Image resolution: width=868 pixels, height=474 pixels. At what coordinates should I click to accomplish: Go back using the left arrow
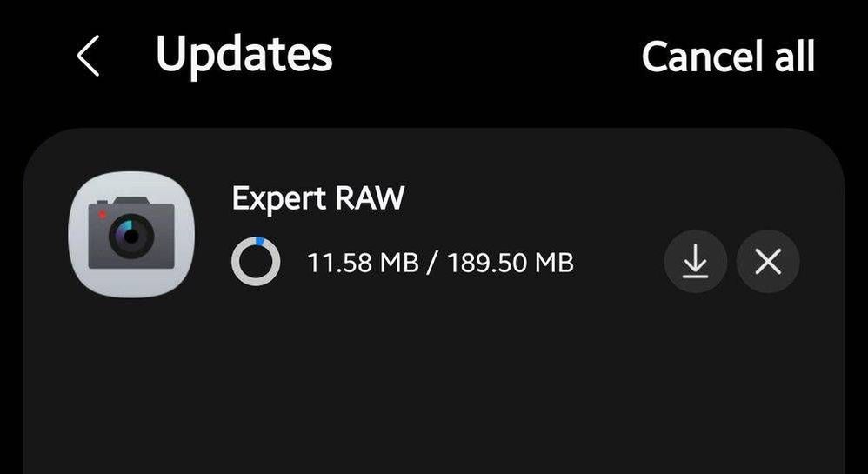[x=89, y=56]
